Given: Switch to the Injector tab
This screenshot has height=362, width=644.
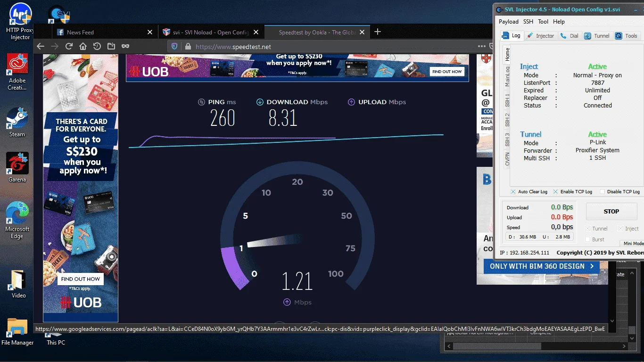Looking at the screenshot, I should tap(540, 36).
